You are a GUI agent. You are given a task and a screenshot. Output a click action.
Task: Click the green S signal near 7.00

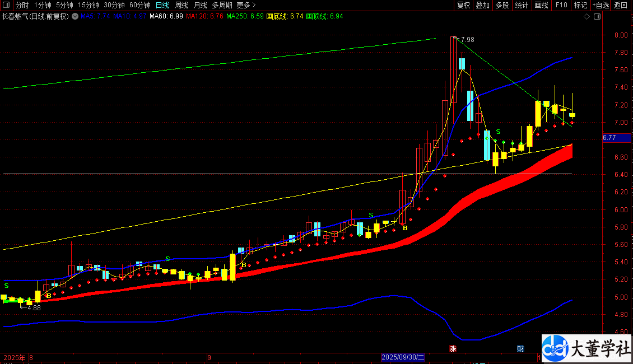click(x=498, y=132)
